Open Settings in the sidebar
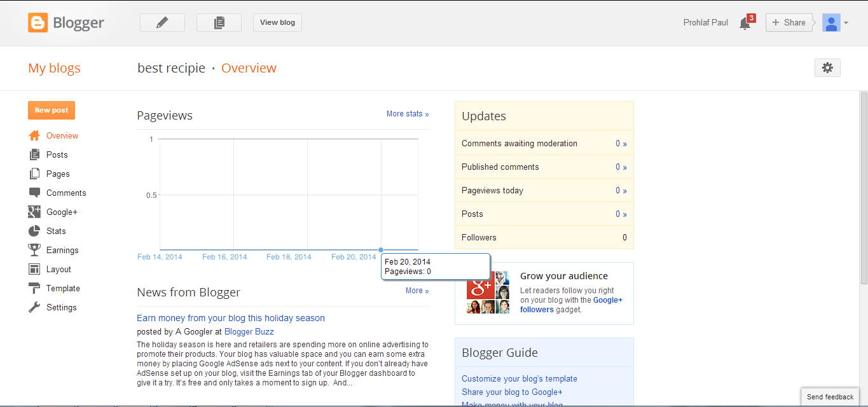Screen dimensions: 868x407 (62, 307)
